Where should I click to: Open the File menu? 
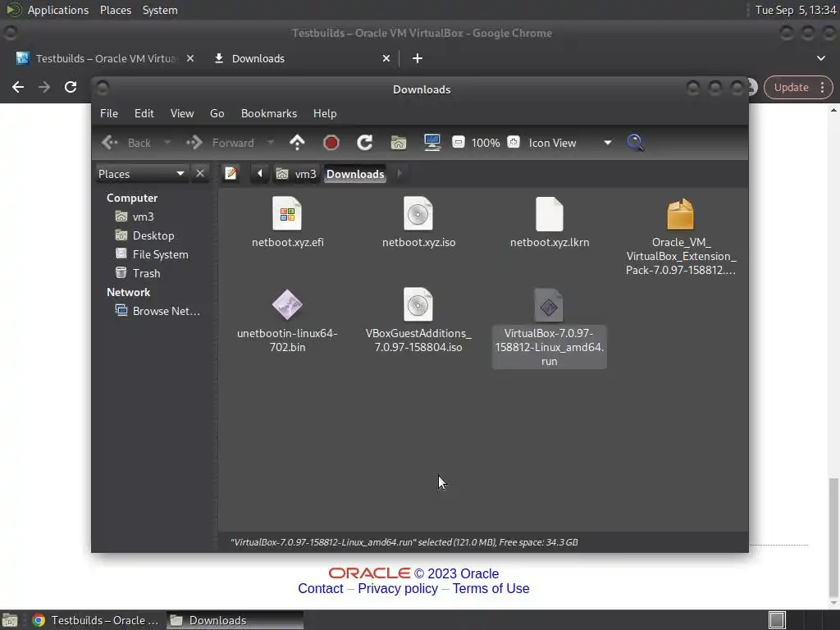pyautogui.click(x=109, y=113)
